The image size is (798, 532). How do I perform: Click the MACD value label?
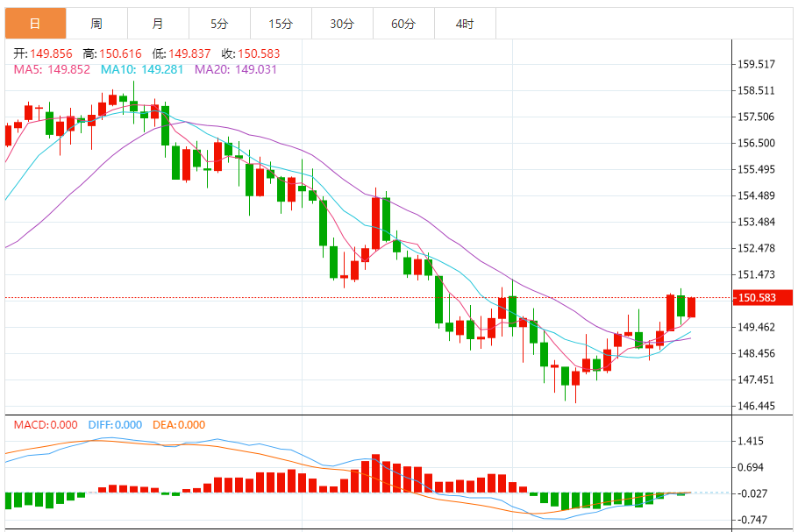(x=46, y=425)
